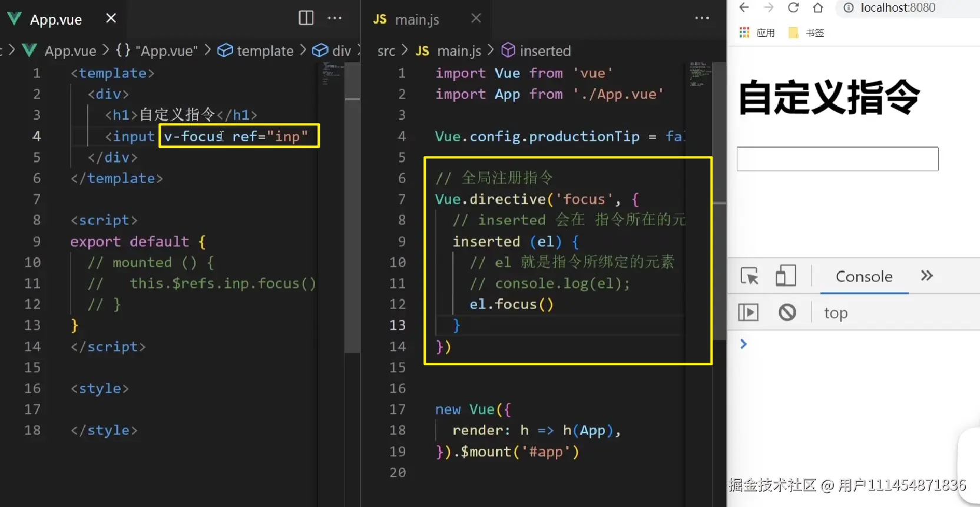980x507 pixels.
Task: Go forward in the browser
Action: [769, 7]
